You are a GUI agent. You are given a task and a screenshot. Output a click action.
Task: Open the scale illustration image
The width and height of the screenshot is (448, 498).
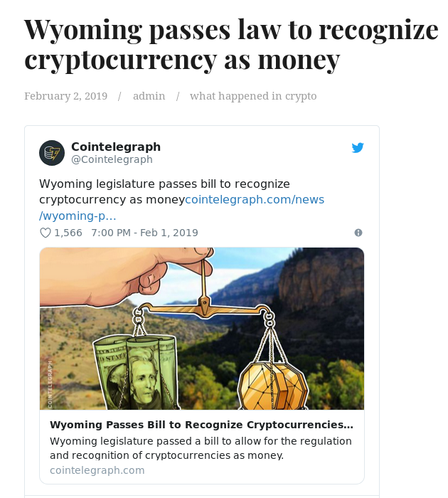202,329
